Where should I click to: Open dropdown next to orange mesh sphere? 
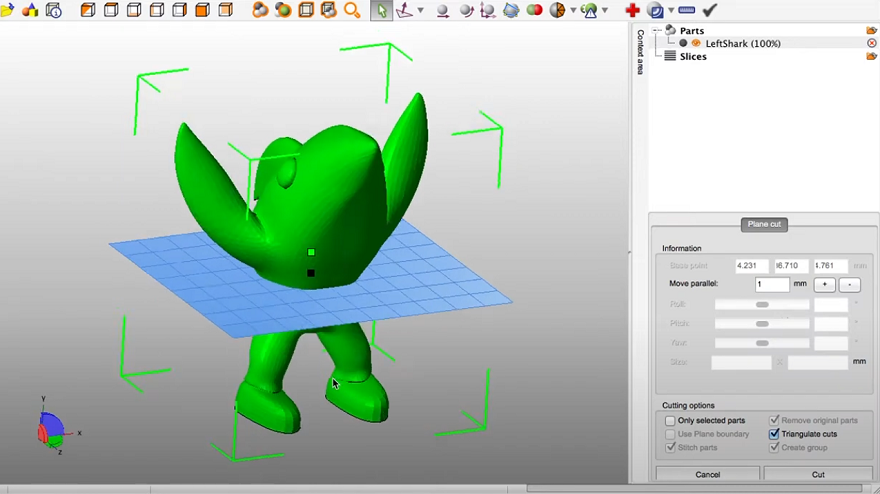573,10
